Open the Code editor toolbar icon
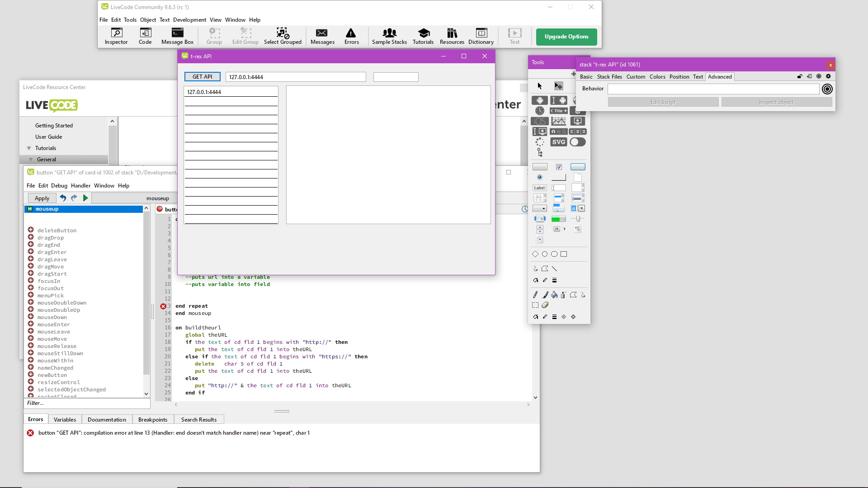This screenshot has width=868, height=488. pyautogui.click(x=145, y=36)
